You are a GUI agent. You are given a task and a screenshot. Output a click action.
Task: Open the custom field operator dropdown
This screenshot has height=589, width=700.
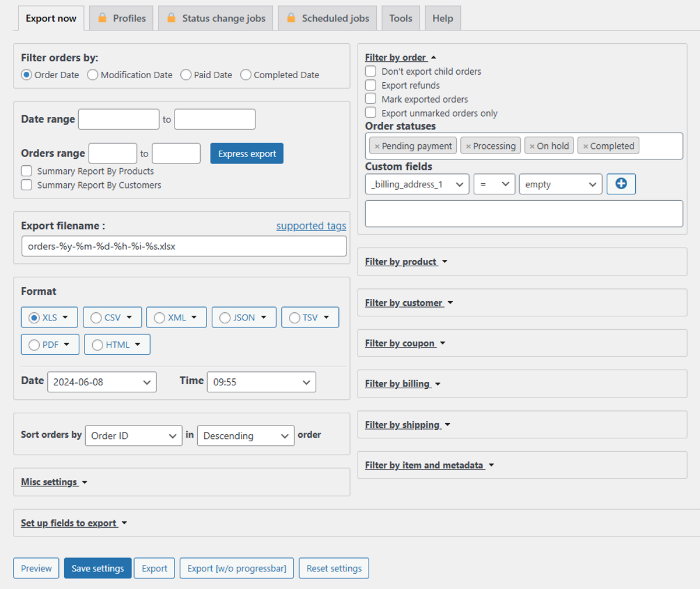tap(494, 184)
